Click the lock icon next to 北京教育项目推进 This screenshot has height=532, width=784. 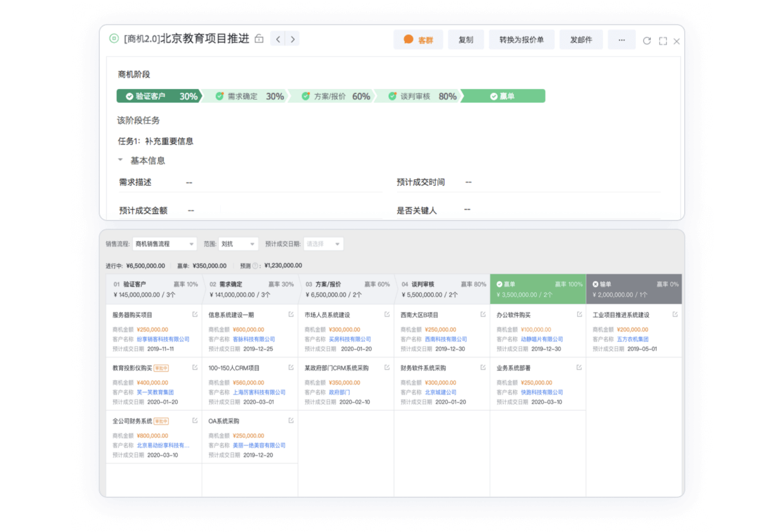259,39
